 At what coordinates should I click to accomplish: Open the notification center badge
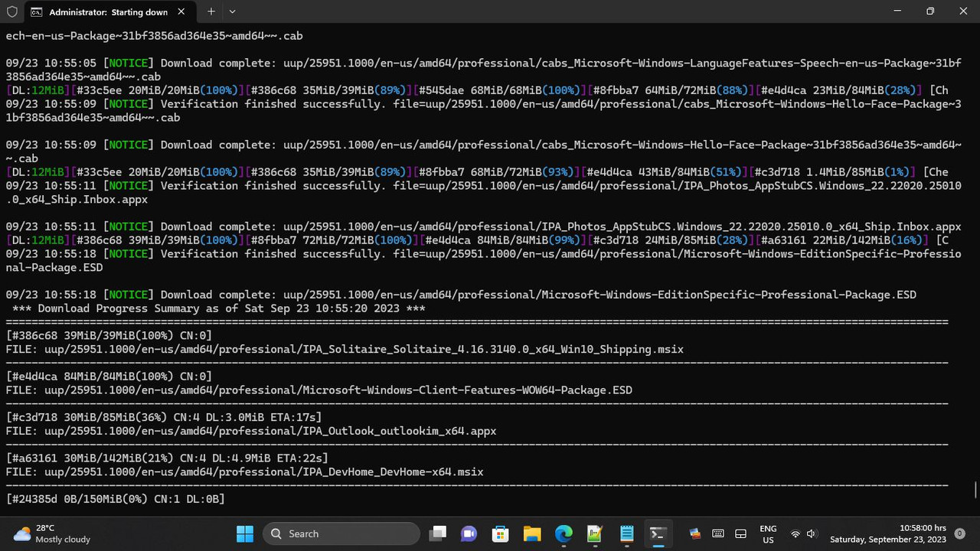click(x=960, y=533)
